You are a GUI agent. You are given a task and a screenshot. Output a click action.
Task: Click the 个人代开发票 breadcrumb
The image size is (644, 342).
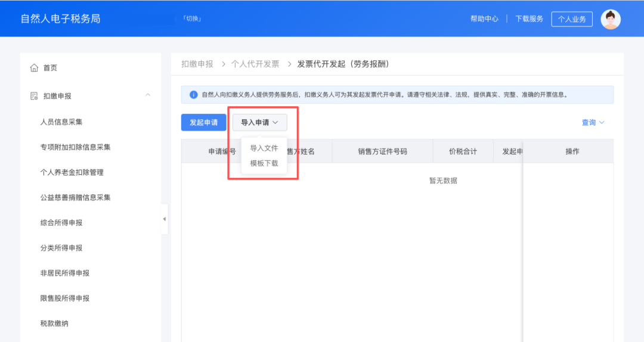click(255, 64)
